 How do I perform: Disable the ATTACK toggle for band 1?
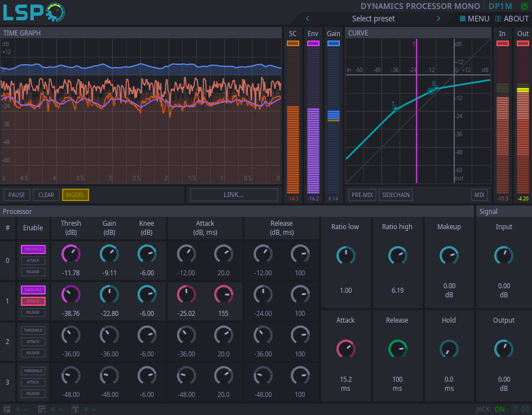33,301
